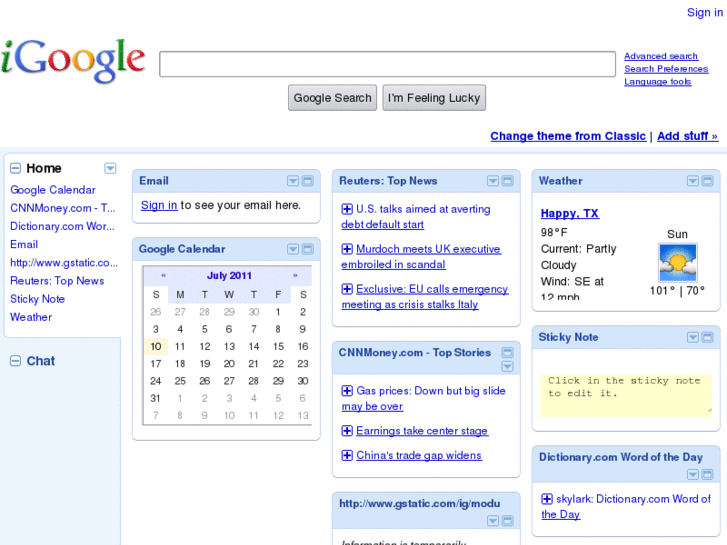
Task: Expand the EU calls emergency meeting story
Action: [347, 289]
